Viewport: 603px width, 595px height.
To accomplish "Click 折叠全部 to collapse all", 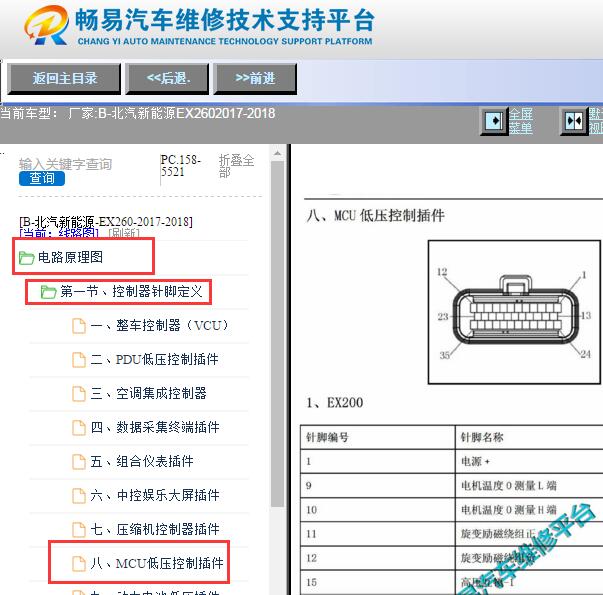I will [236, 166].
